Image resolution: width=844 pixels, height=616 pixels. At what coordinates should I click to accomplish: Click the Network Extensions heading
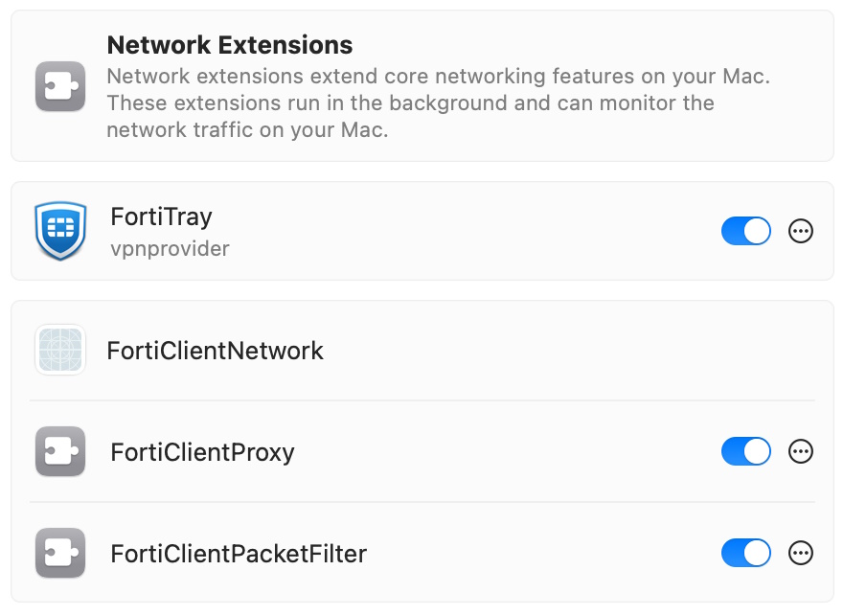(229, 45)
